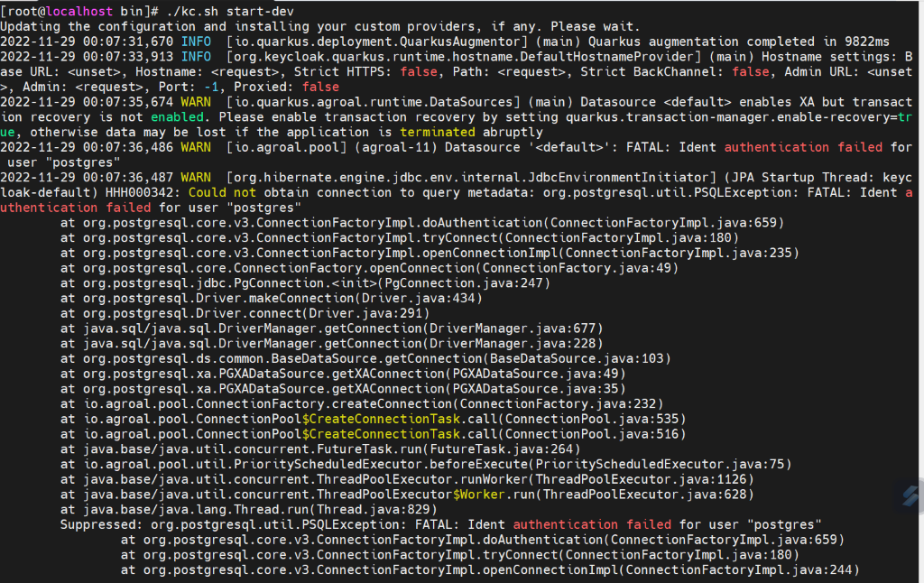Click the './kc.sh start-dev' command text
Image resolution: width=924 pixels, height=583 pixels.
230,11
